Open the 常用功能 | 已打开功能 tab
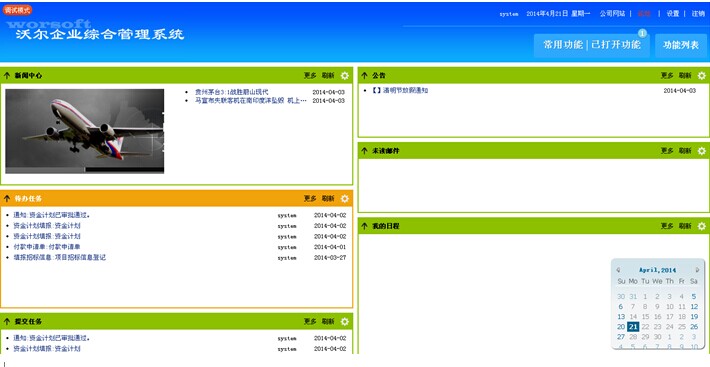710x367 pixels. 592,45
